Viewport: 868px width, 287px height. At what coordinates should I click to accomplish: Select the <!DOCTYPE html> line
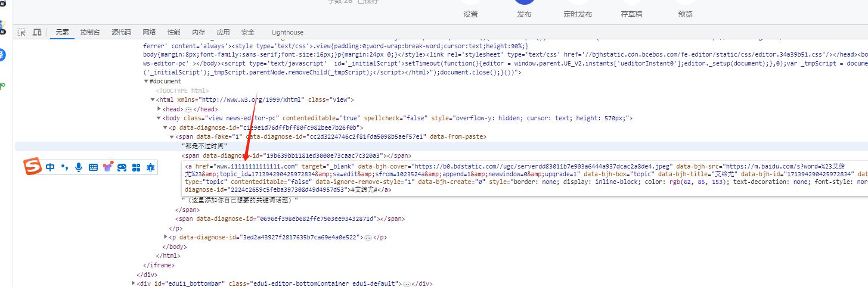click(182, 91)
